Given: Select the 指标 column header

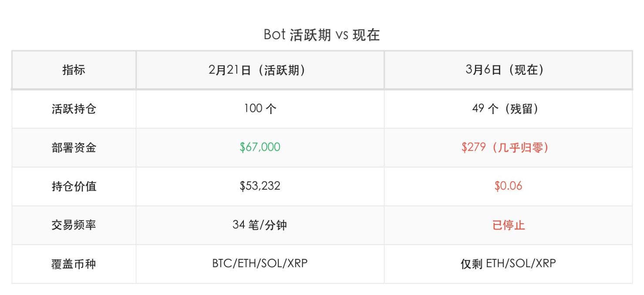Looking at the screenshot, I should pos(74,70).
